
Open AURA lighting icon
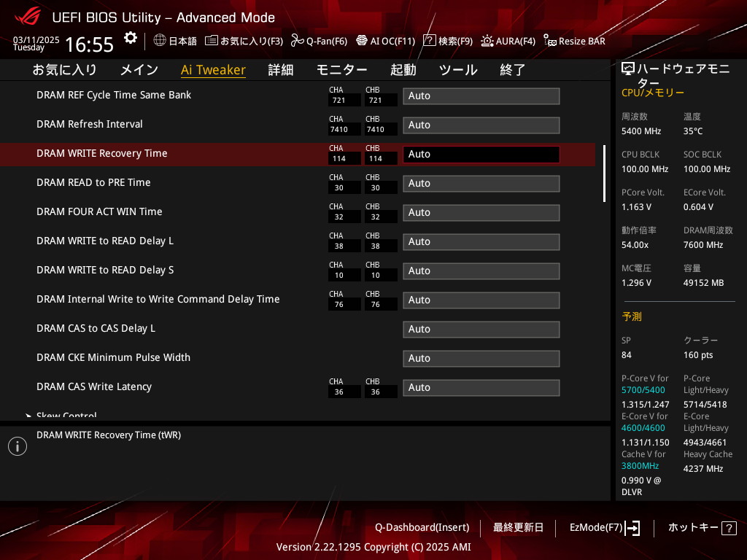pyautogui.click(x=487, y=41)
